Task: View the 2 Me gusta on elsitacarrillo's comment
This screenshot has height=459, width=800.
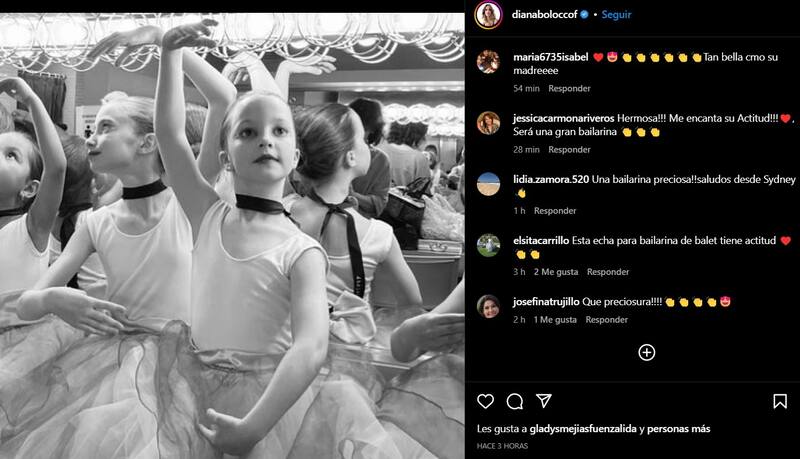Action: coord(556,272)
